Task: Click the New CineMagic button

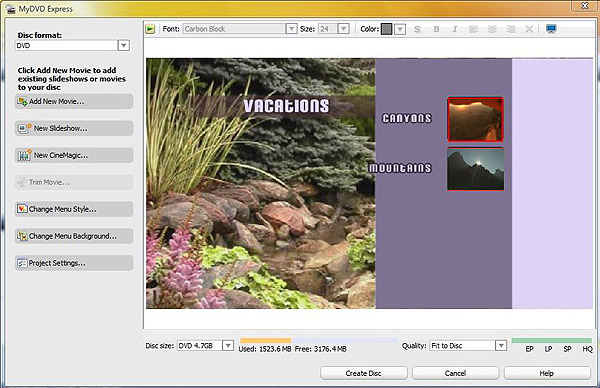Action: coord(74,155)
